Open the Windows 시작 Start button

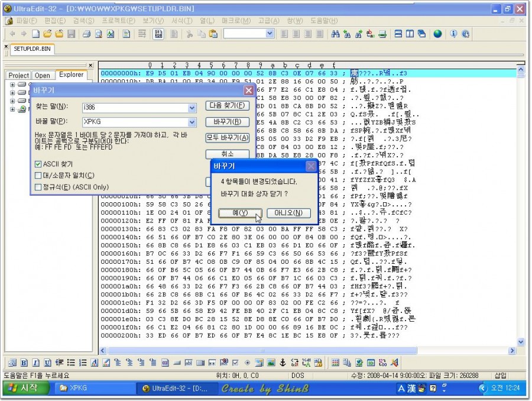pos(26,388)
